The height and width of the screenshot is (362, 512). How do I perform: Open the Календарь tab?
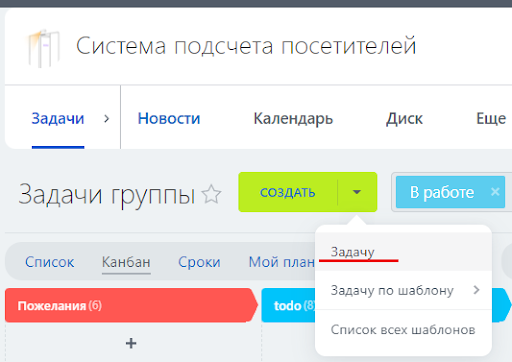[x=293, y=119]
